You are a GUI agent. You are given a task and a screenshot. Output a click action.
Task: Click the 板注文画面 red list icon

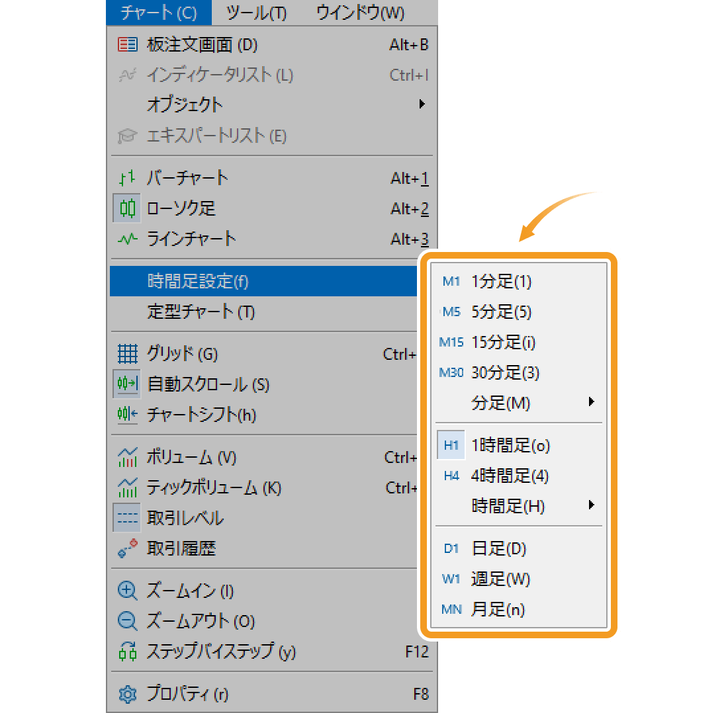[127, 44]
